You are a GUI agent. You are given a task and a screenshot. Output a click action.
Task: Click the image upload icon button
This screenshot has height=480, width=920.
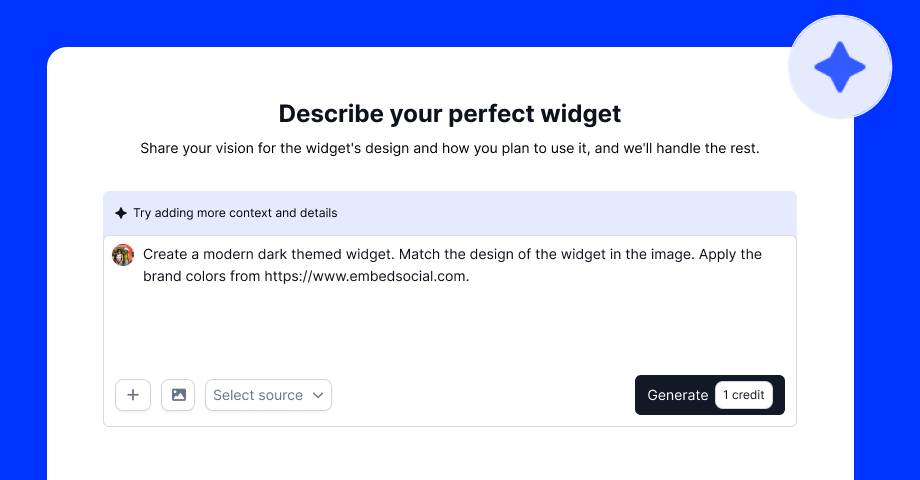pos(178,395)
